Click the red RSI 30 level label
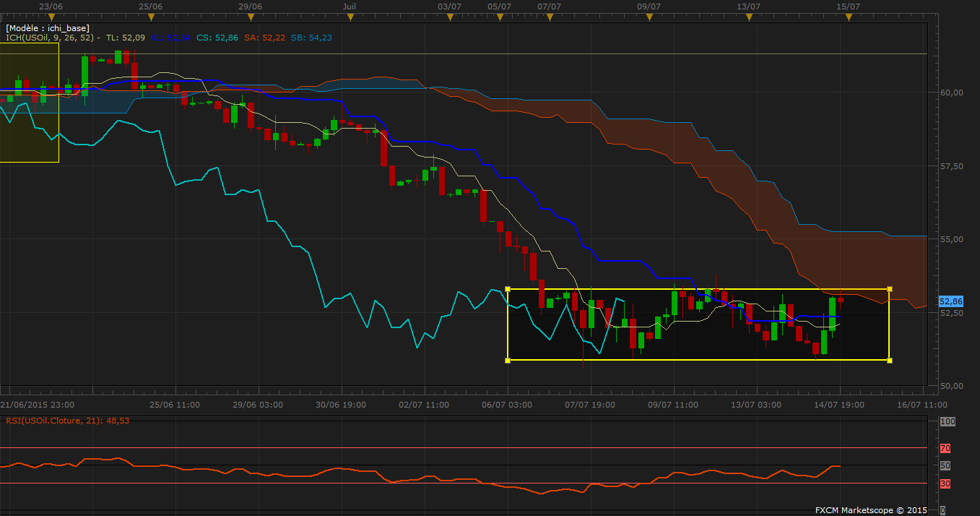Screen dimensions: 980x516 pos(945,483)
